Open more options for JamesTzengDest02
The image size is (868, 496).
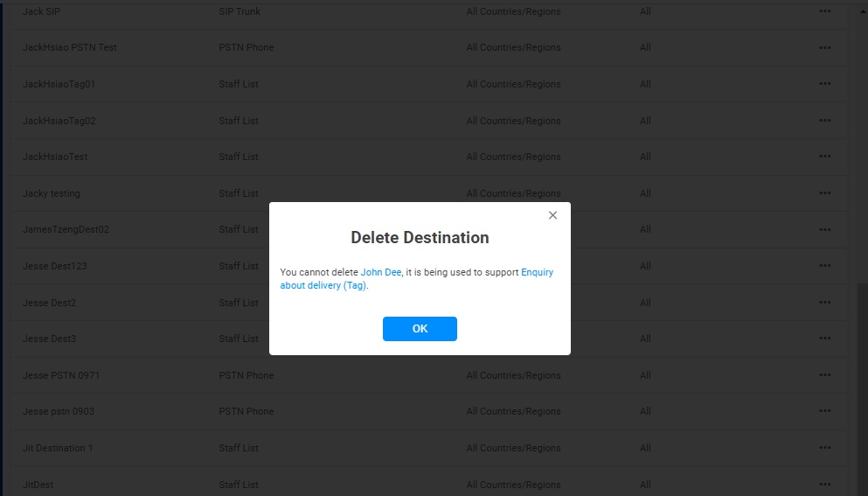point(824,230)
